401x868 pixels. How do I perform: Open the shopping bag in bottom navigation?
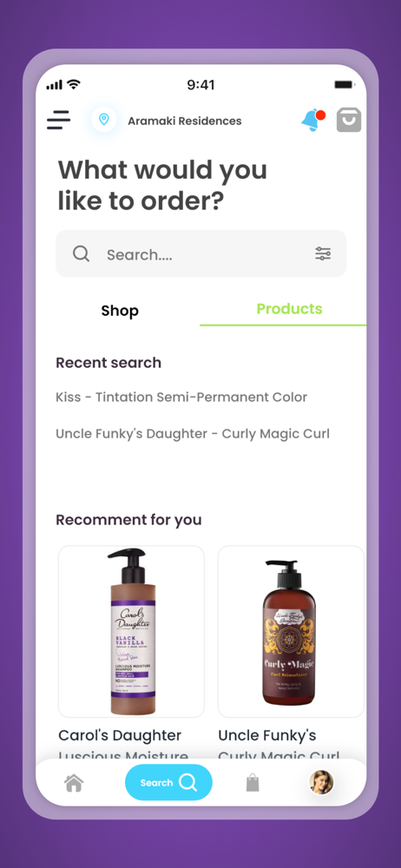pos(253,783)
